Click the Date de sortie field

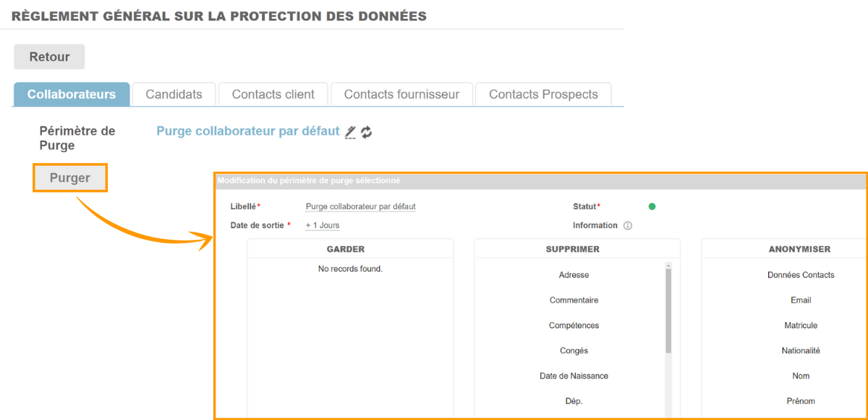click(323, 225)
